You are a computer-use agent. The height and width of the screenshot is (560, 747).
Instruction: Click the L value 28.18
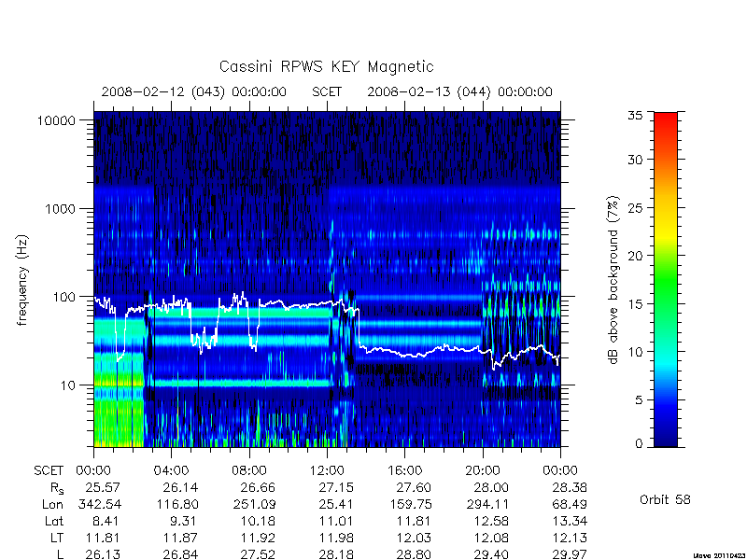click(x=336, y=554)
